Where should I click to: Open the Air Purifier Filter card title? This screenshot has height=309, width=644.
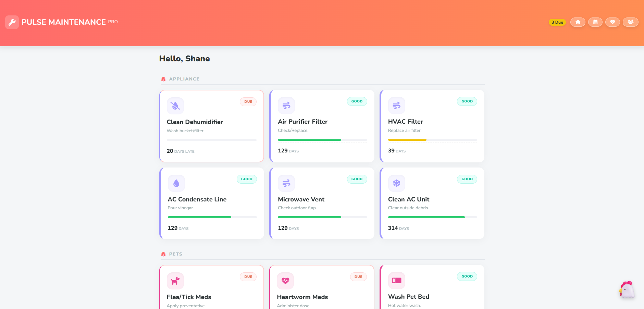click(302, 122)
